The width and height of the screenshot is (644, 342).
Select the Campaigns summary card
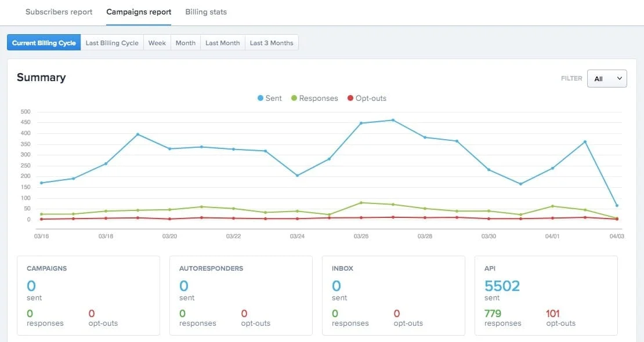coord(88,296)
